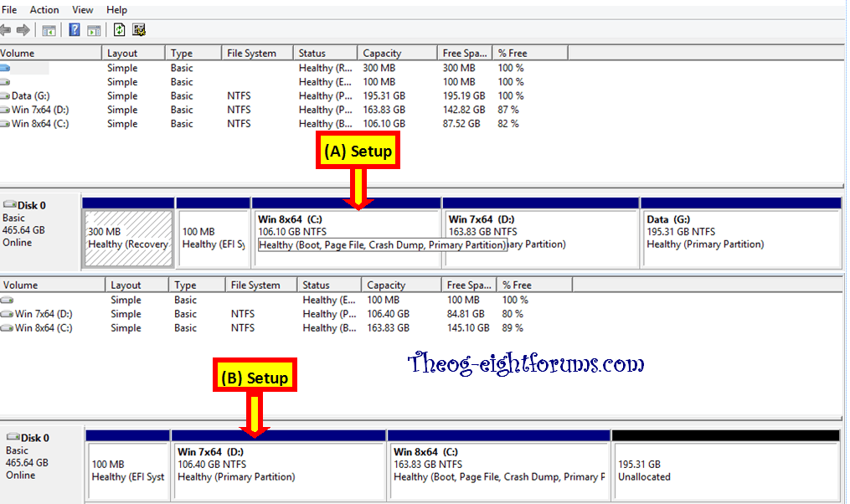Sort lower volume list by Type column
The width and height of the screenshot is (850, 504).
pos(198,285)
